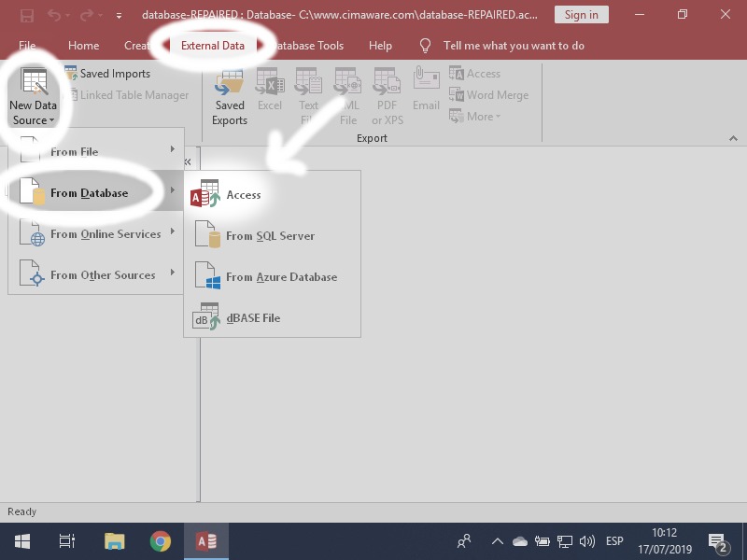The image size is (747, 560).
Task: Click the Tell me what you want to do box
Action: click(x=502, y=46)
